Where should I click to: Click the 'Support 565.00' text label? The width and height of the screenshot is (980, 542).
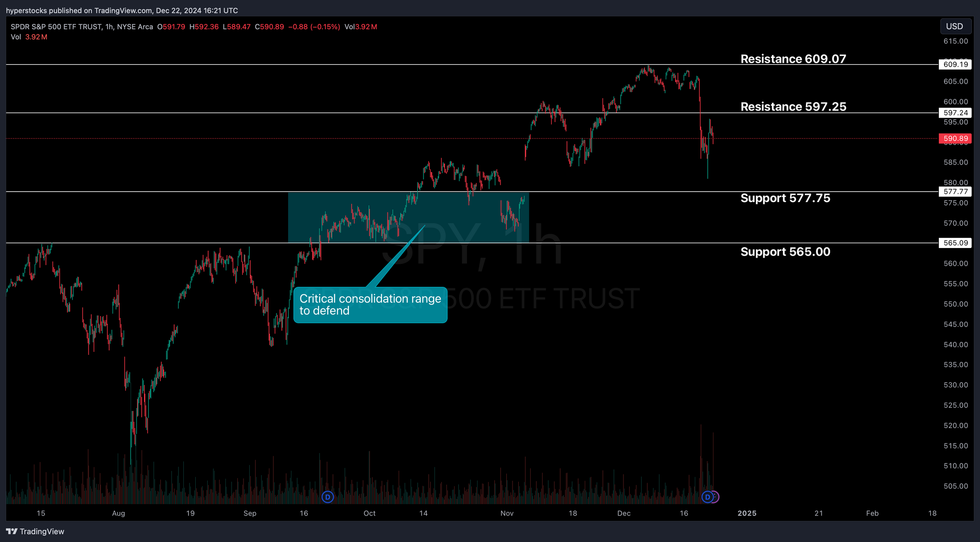click(x=785, y=252)
